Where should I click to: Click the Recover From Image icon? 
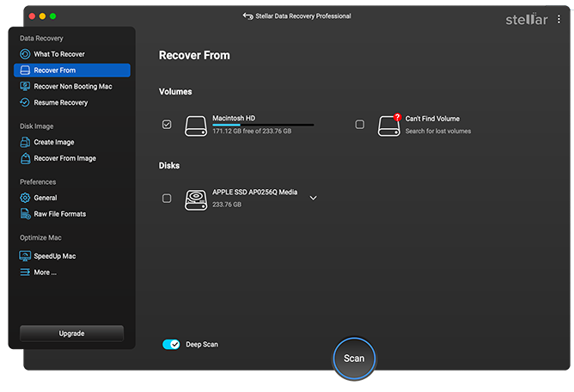pos(25,159)
